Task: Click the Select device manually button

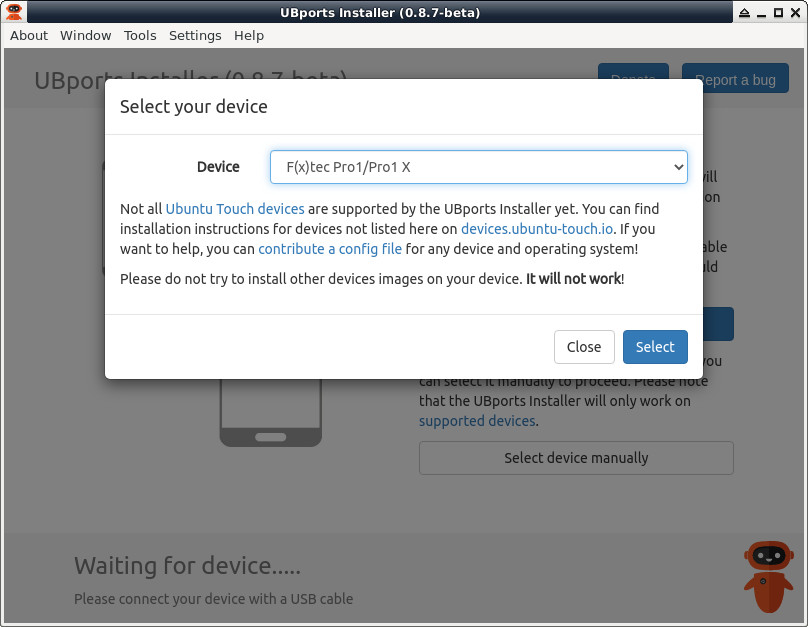Action: [576, 458]
